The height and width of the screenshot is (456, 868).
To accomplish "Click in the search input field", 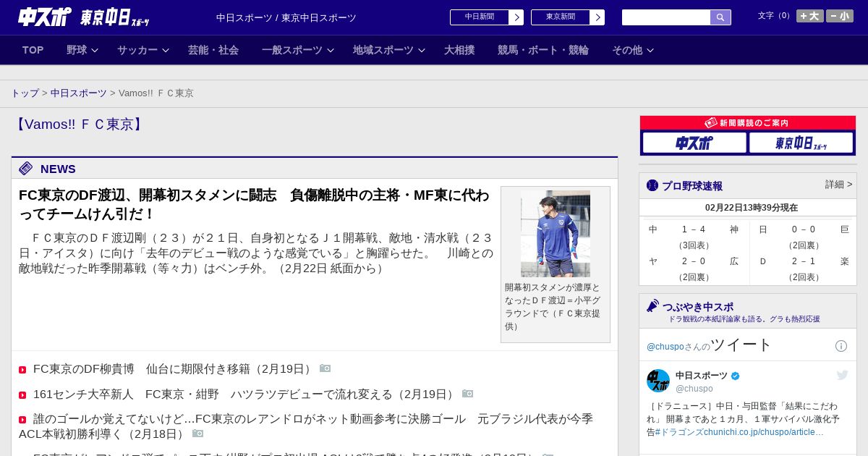I will pyautogui.click(x=666, y=17).
